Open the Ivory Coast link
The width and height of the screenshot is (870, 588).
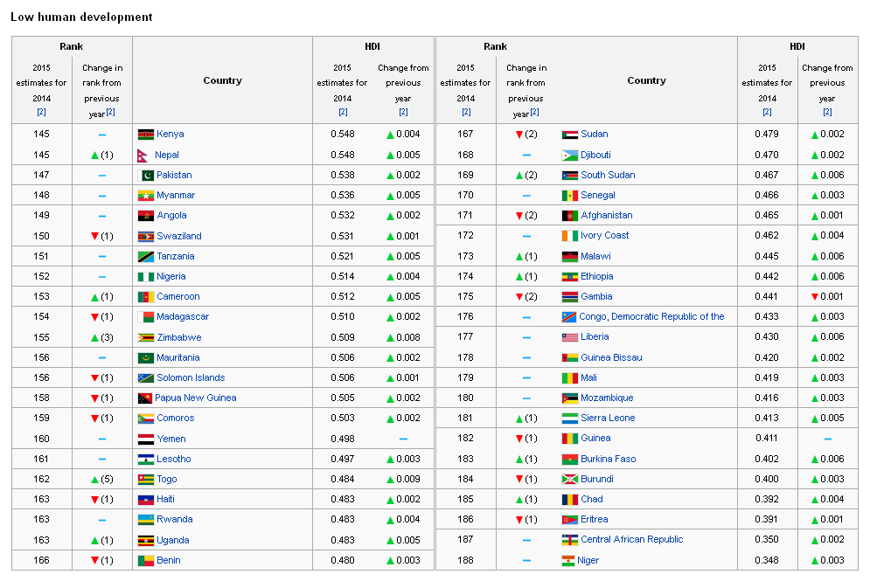tap(605, 235)
